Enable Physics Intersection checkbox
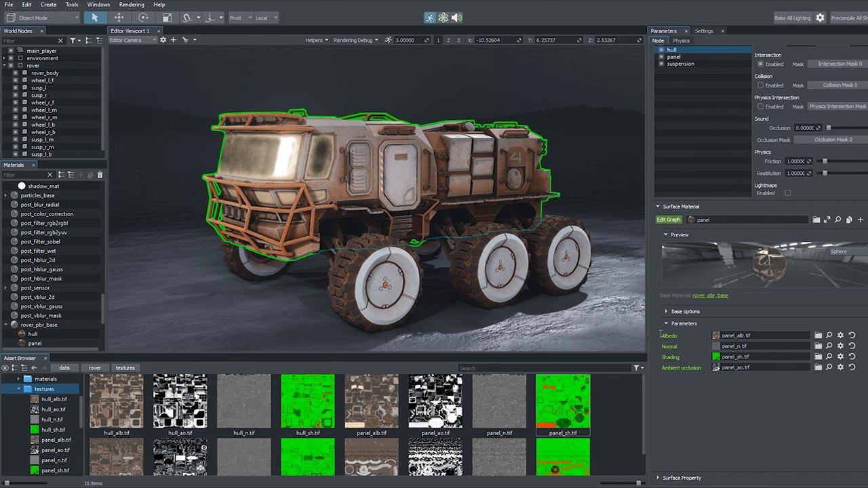Viewport: 868px width, 488px height. coord(760,106)
